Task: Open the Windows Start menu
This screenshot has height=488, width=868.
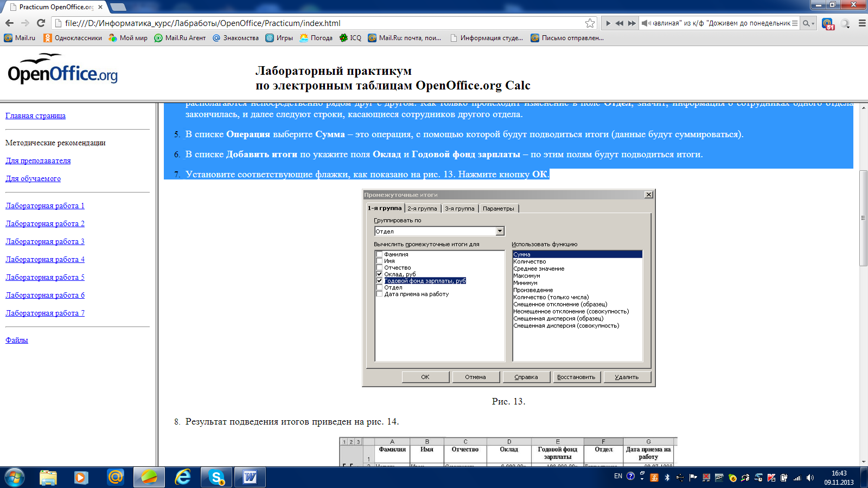Action: click(x=14, y=477)
